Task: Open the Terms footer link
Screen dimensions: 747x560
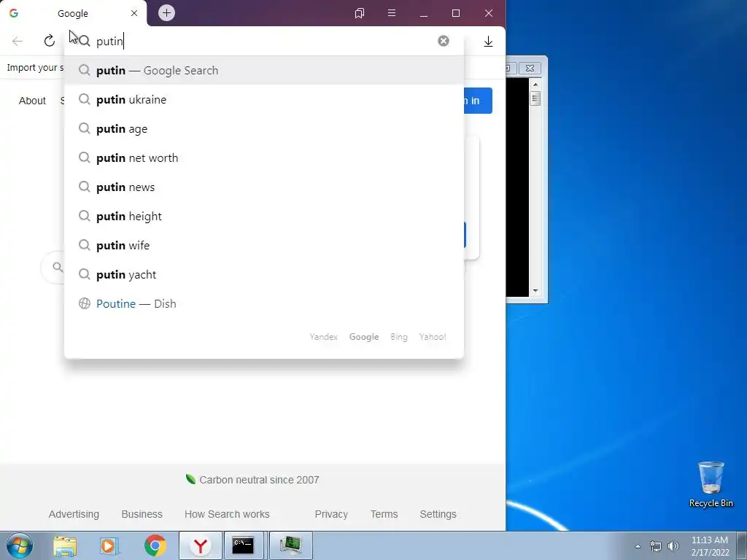Action: (x=384, y=514)
